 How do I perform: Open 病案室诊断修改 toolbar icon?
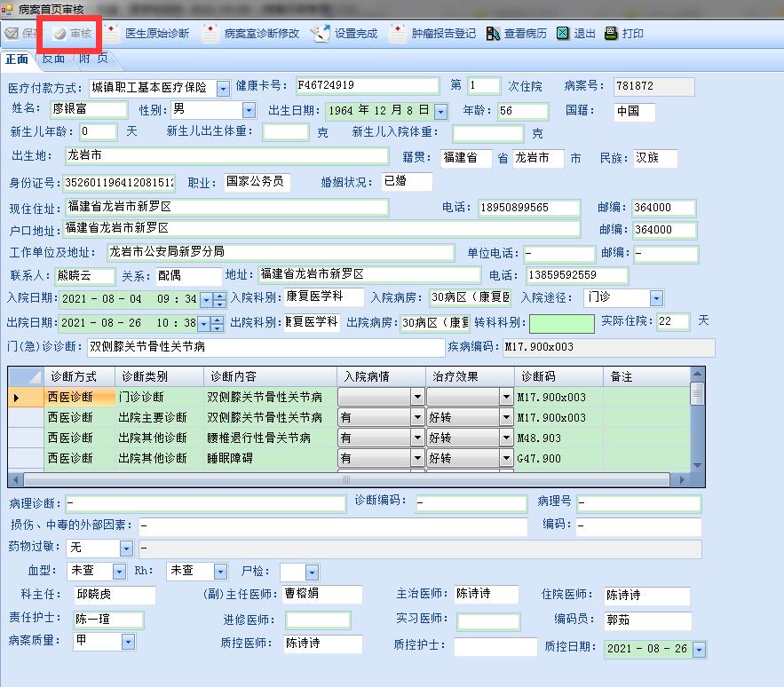coord(210,33)
